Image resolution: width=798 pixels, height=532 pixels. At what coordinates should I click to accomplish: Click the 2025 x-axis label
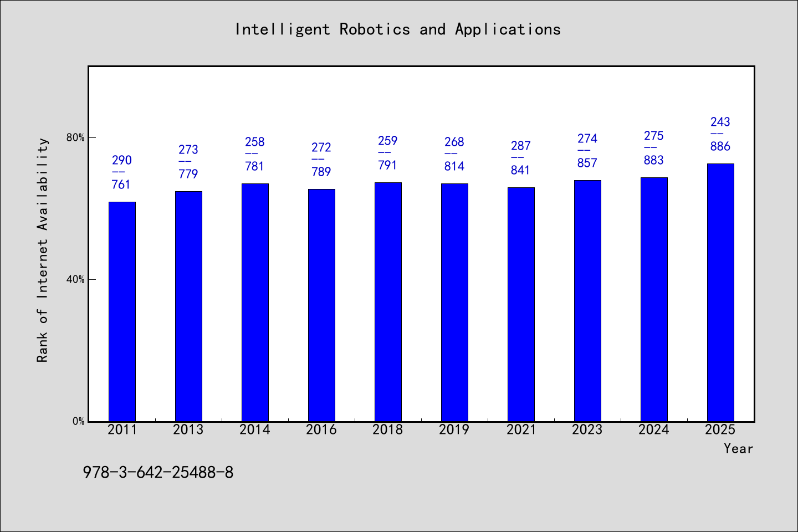[x=720, y=429]
